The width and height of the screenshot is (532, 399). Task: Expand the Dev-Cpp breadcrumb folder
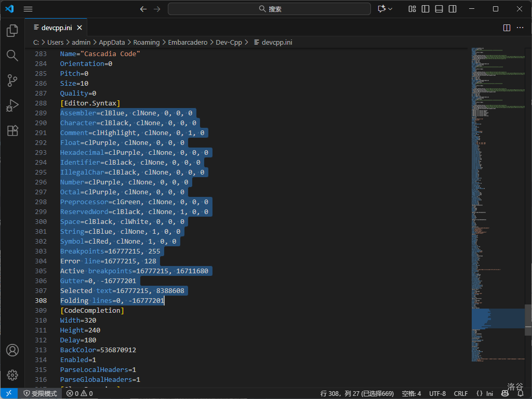(x=229, y=43)
